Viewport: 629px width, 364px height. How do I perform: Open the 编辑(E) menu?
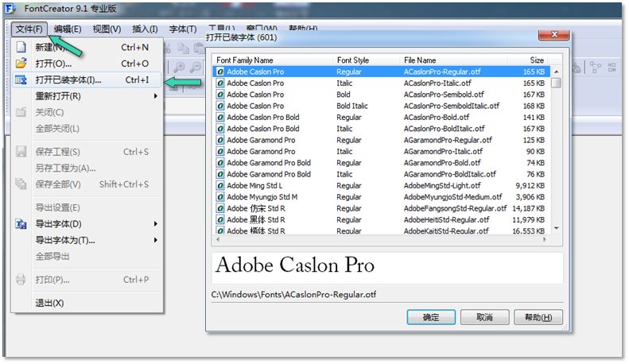tap(68, 29)
